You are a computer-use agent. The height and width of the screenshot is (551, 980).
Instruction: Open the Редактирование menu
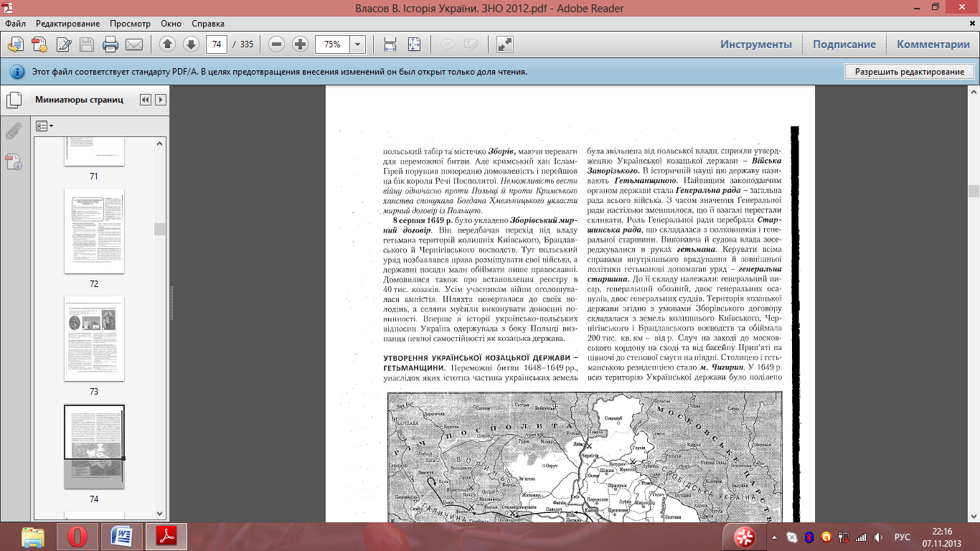pos(67,24)
